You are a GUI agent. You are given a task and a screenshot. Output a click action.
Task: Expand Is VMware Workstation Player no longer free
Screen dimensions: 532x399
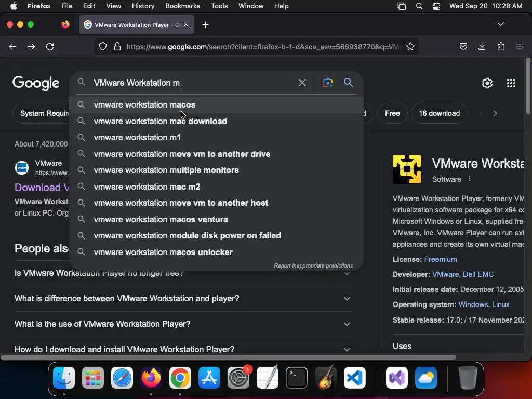183,273
